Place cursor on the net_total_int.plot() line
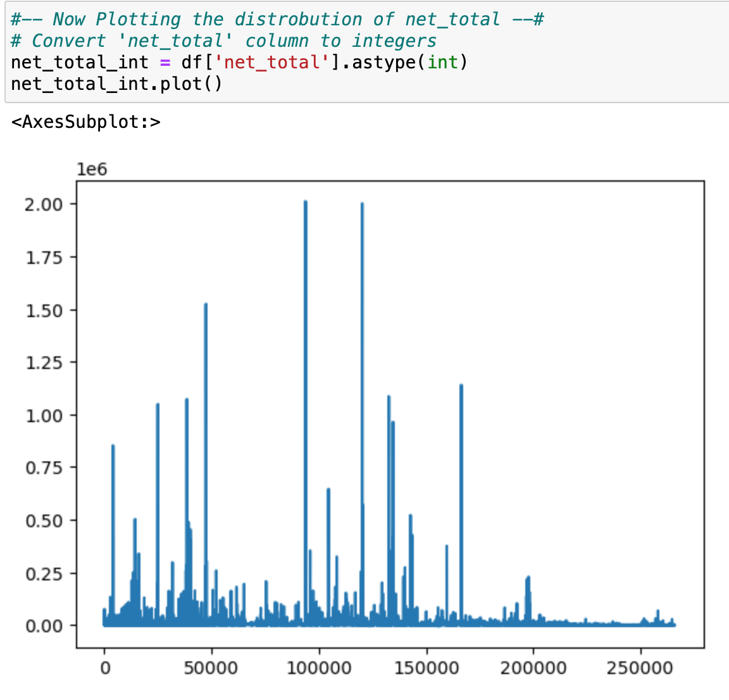 tap(117, 84)
